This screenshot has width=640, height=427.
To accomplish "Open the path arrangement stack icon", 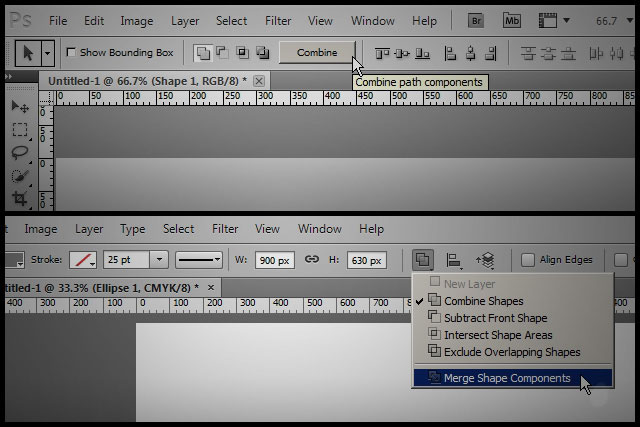I will tap(485, 260).
